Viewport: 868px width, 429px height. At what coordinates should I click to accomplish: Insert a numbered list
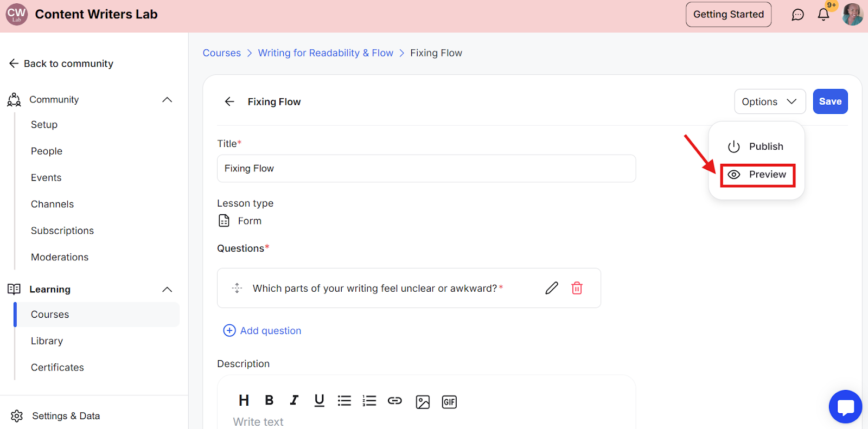(369, 400)
